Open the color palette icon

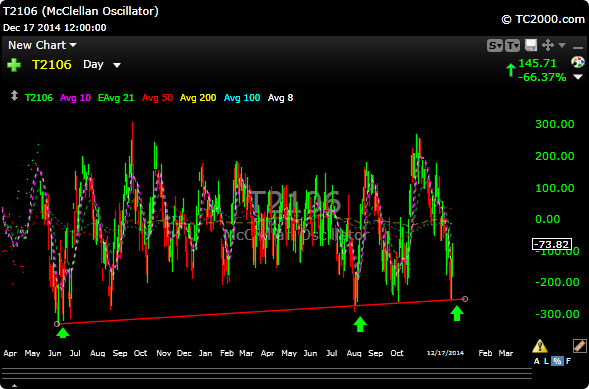[x=578, y=62]
